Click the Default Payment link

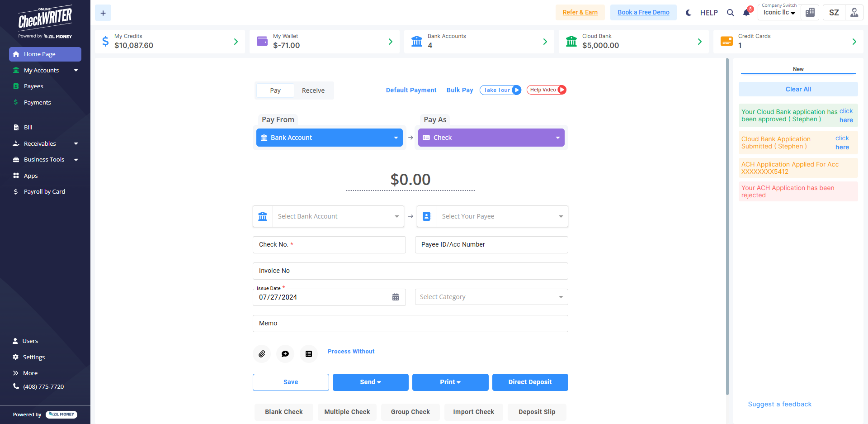tap(411, 90)
